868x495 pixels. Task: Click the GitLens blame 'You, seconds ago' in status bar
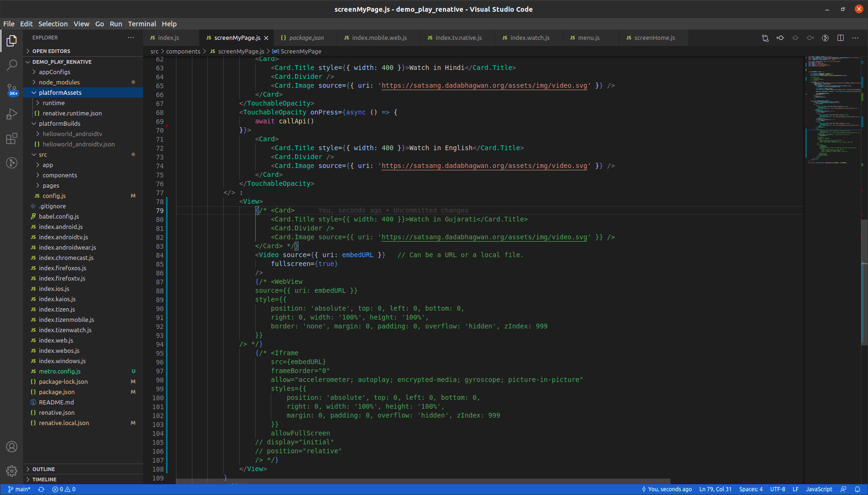coord(667,489)
